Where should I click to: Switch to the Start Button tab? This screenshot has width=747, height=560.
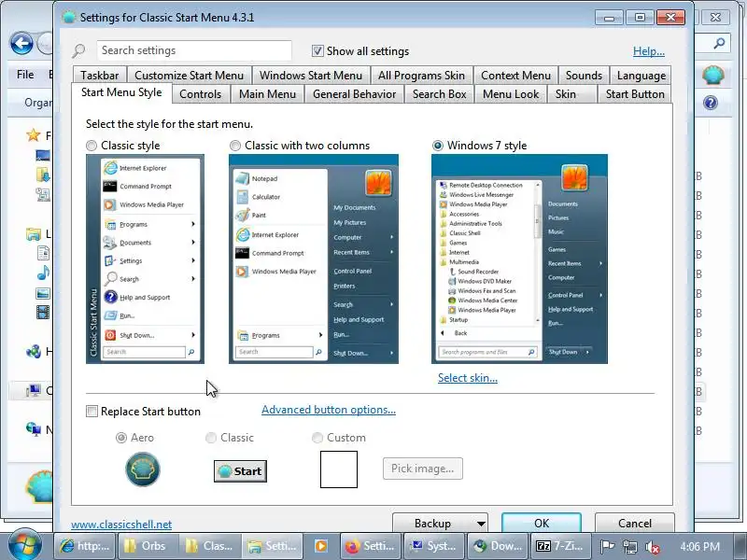pos(635,94)
